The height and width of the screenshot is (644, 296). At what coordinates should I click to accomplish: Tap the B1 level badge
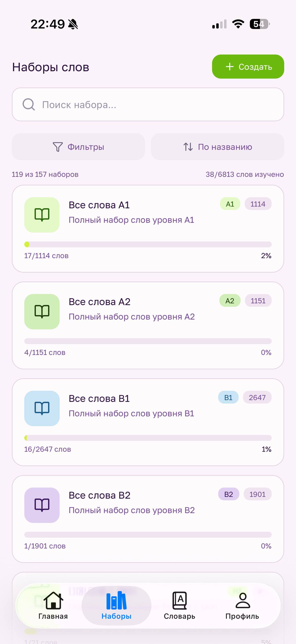coord(228,397)
